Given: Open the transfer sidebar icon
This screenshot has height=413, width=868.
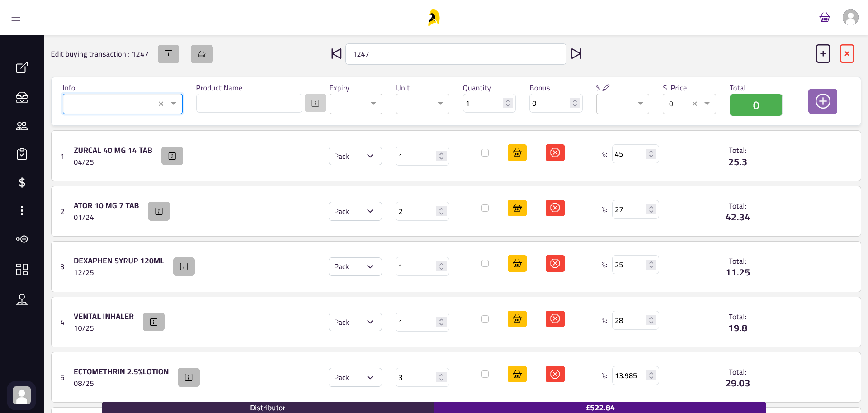Looking at the screenshot, I should coord(22,239).
